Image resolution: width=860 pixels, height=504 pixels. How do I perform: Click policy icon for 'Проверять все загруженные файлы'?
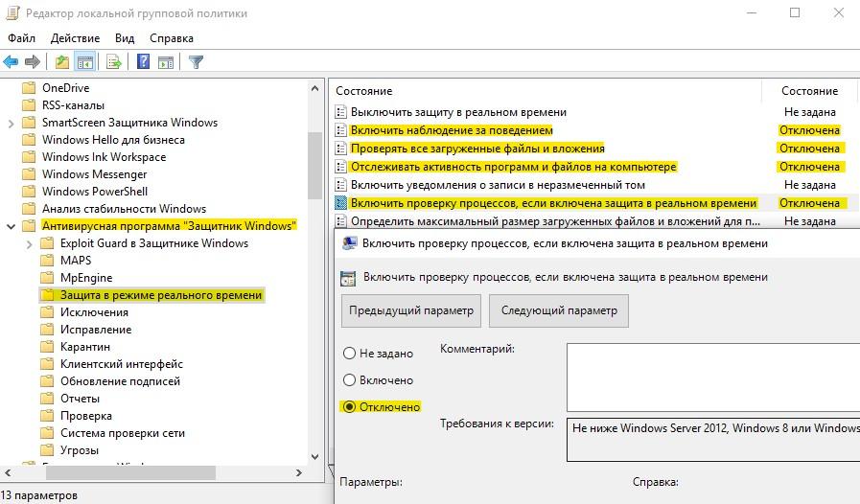coord(340,149)
